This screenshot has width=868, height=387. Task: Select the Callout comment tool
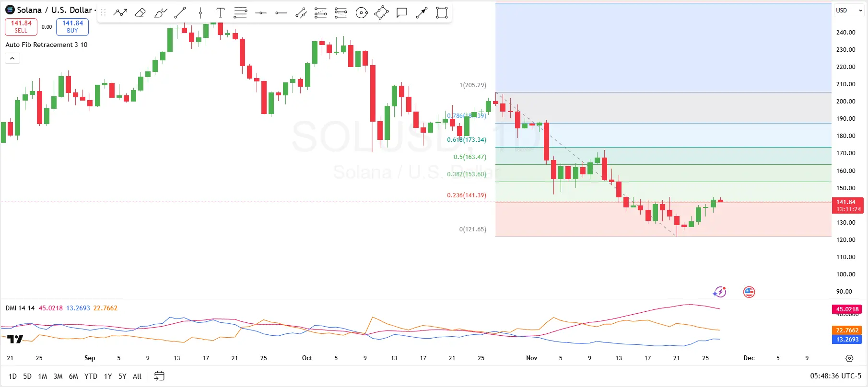402,13
